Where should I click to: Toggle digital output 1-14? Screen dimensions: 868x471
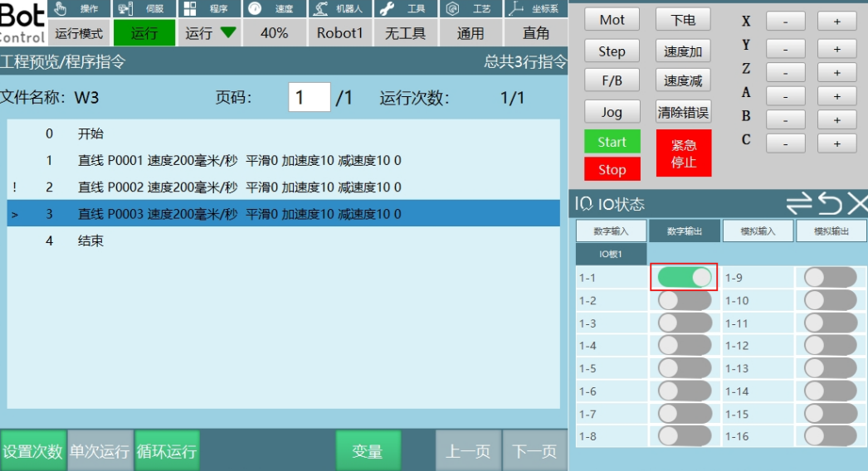tap(831, 391)
